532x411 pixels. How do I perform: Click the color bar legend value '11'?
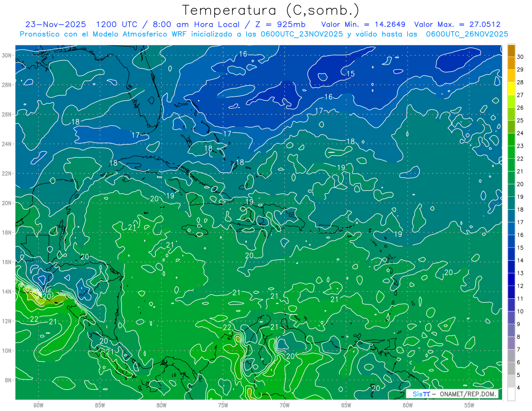click(x=520, y=298)
